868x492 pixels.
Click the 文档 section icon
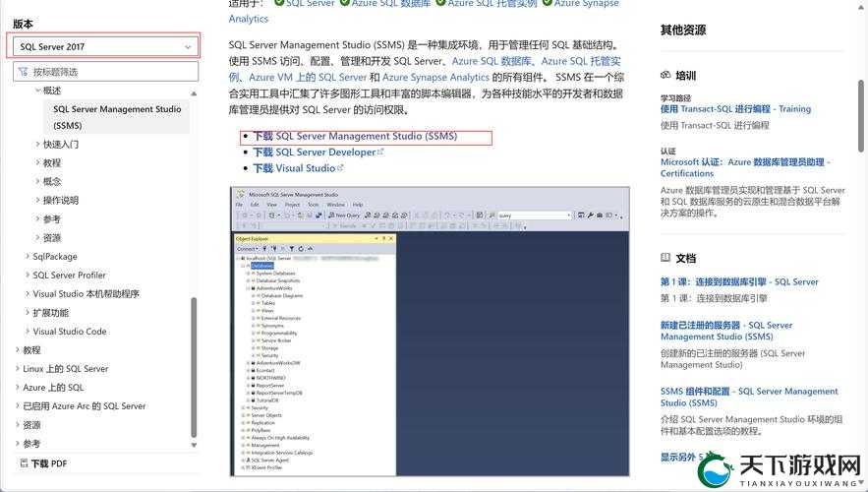coord(665,258)
